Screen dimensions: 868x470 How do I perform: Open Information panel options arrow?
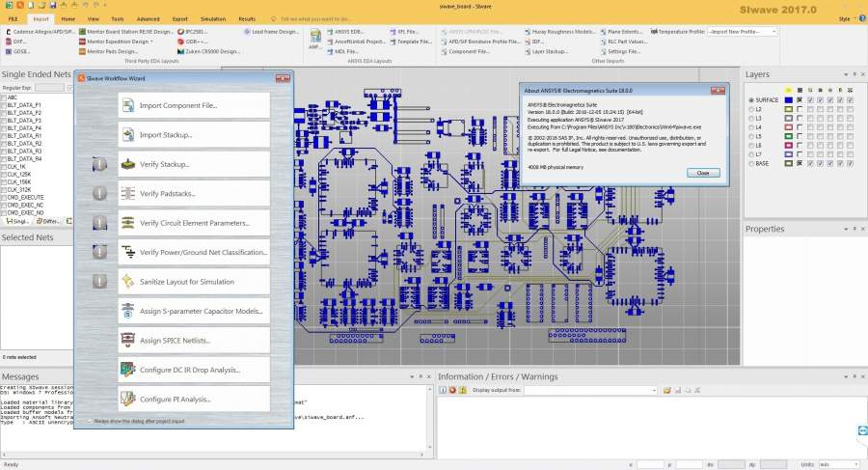tap(846, 376)
